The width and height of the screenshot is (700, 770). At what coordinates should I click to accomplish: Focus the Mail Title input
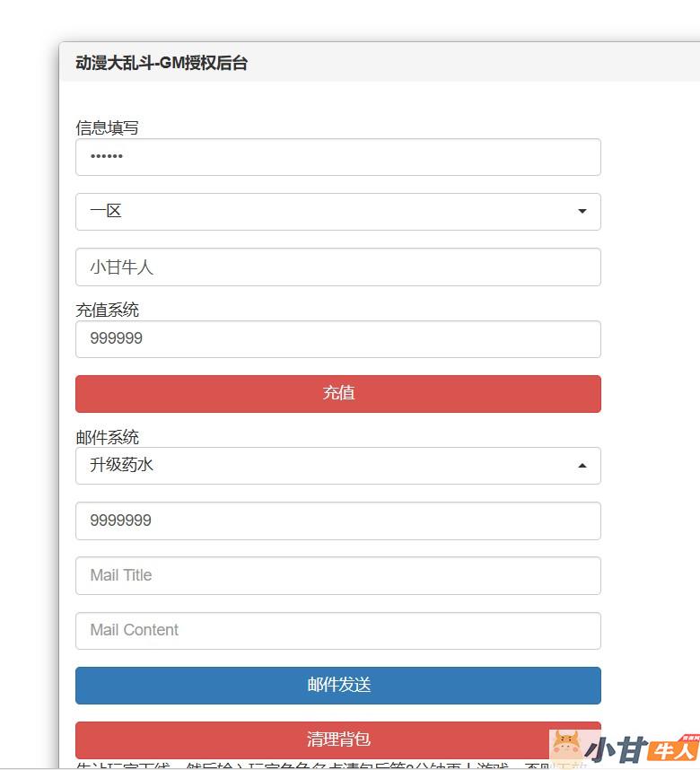point(338,576)
